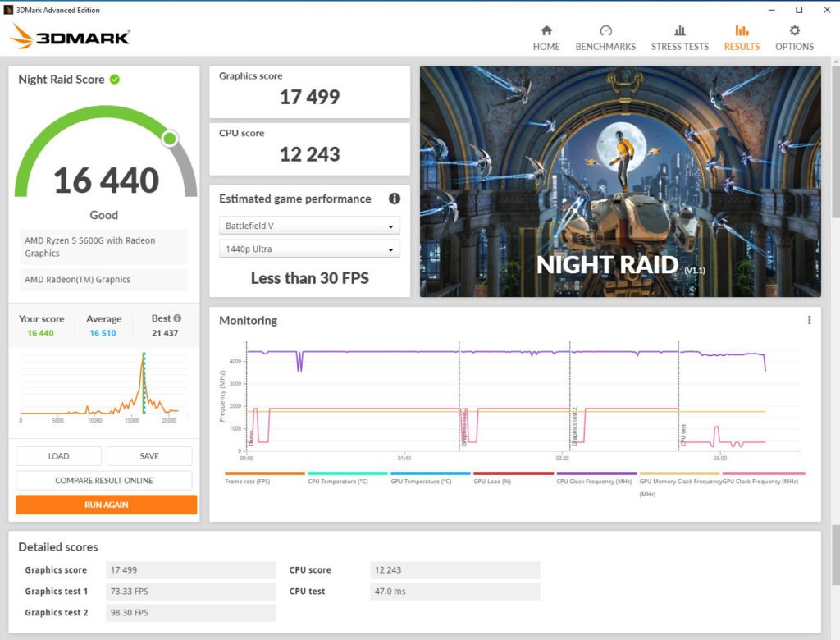Open the Home icon in navigation
This screenshot has width=840, height=640.
pos(546,31)
